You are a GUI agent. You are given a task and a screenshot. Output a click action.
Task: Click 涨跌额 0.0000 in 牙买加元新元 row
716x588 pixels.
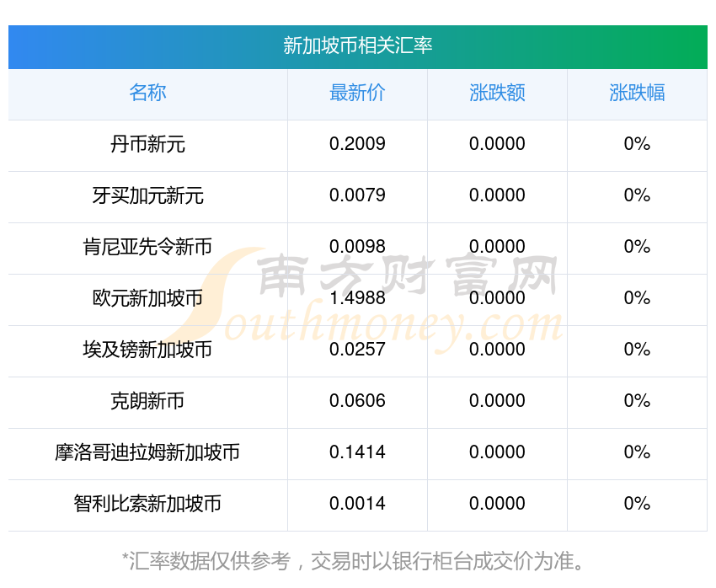pos(497,195)
